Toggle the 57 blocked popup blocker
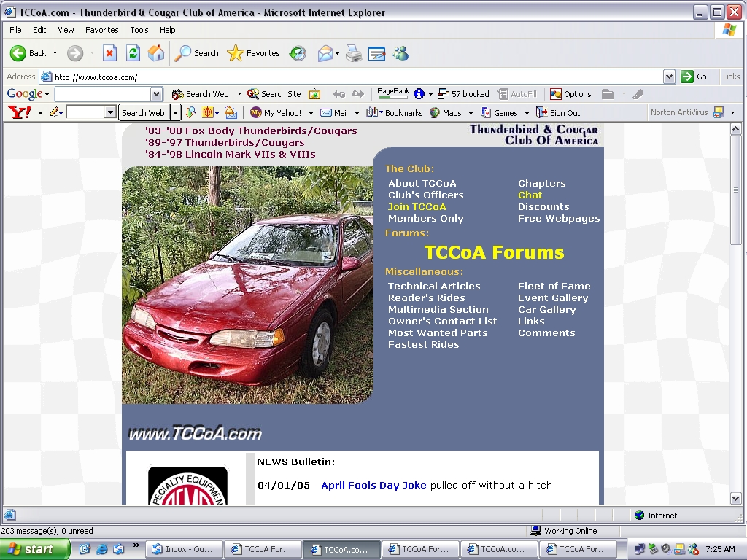The height and width of the screenshot is (560, 747). (464, 94)
